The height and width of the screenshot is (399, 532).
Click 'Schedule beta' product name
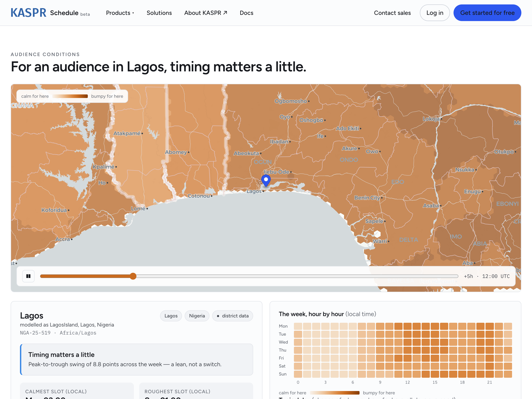pos(70,13)
